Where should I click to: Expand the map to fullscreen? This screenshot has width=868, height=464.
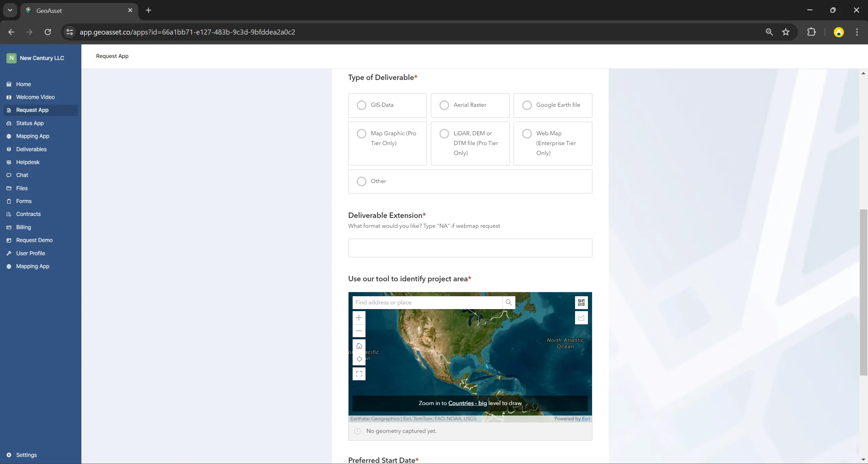pos(359,374)
